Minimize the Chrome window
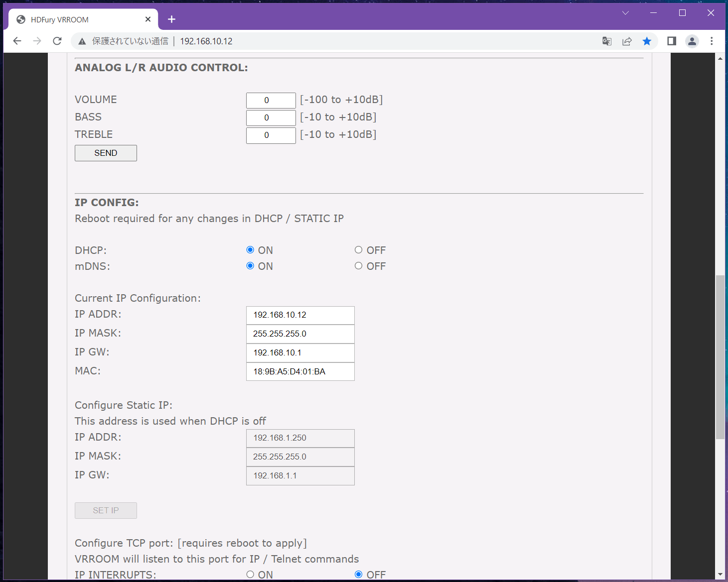This screenshot has width=728, height=582. [x=654, y=13]
